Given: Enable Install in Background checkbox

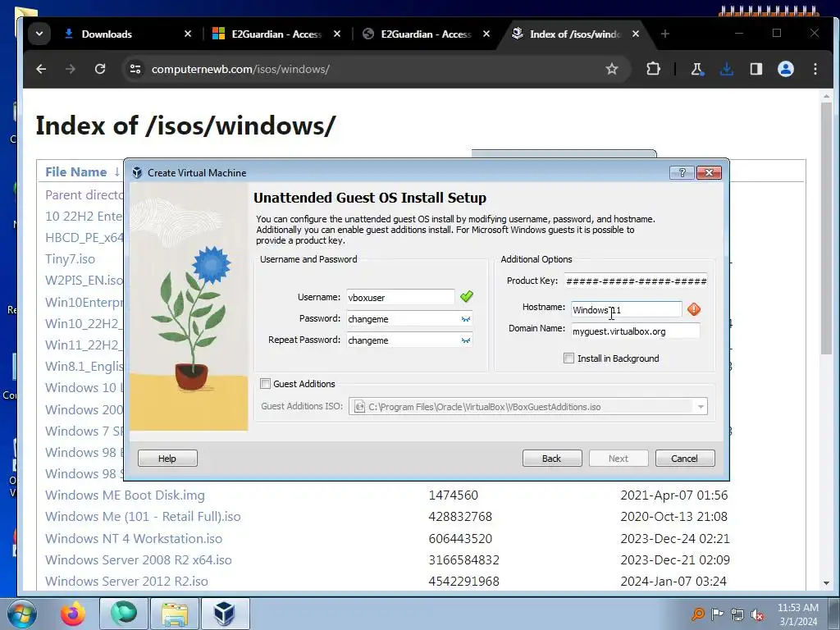Looking at the screenshot, I should click(569, 358).
